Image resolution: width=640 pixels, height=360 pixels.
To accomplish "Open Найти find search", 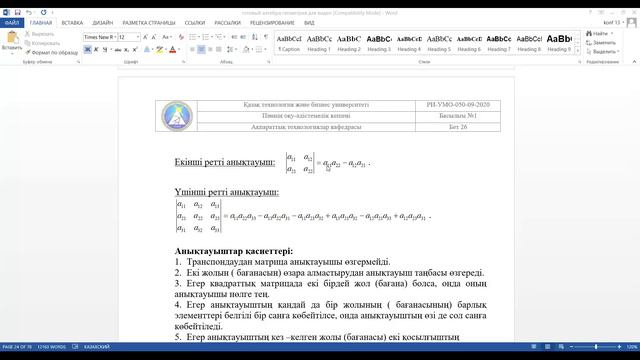I will pos(599,33).
